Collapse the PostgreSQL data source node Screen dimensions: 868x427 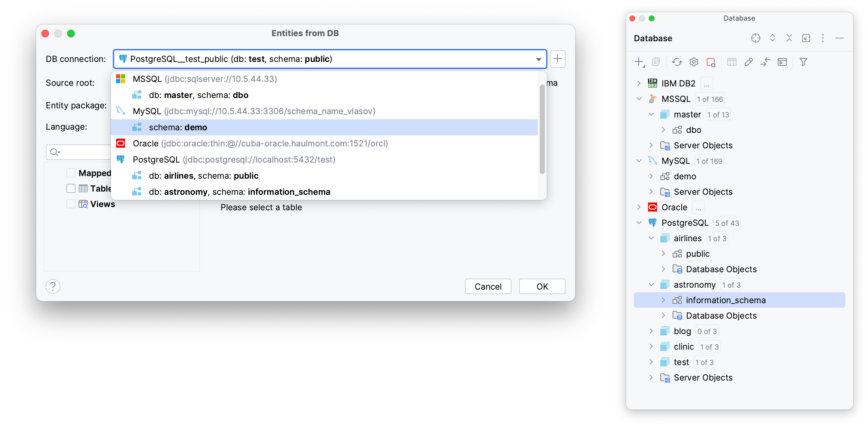pyautogui.click(x=638, y=223)
